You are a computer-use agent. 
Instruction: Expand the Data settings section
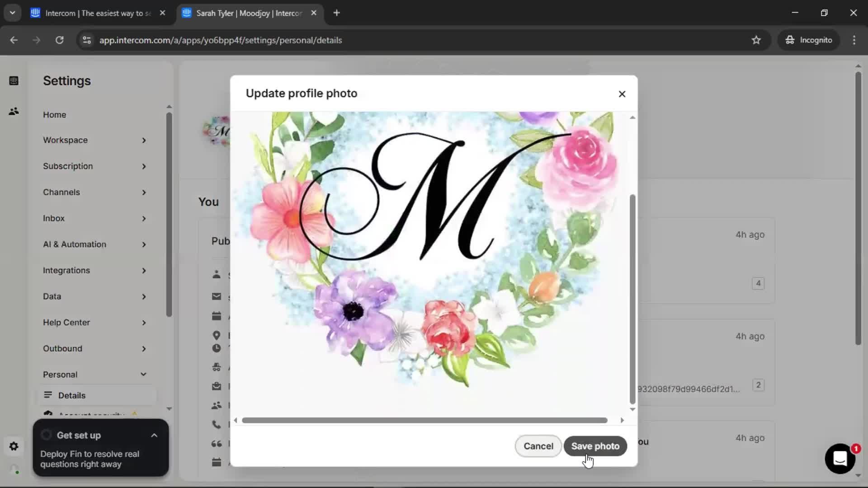pyautogui.click(x=95, y=296)
